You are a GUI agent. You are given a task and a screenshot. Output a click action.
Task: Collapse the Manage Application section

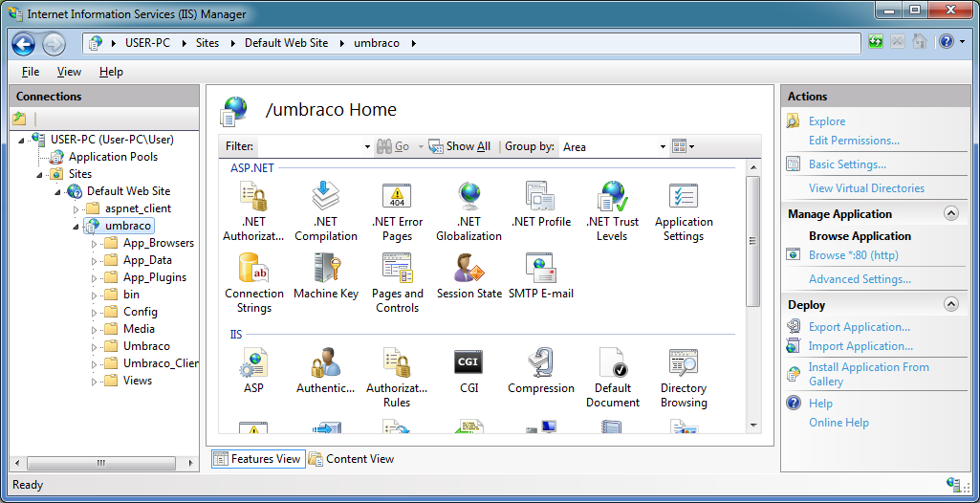coord(950,214)
